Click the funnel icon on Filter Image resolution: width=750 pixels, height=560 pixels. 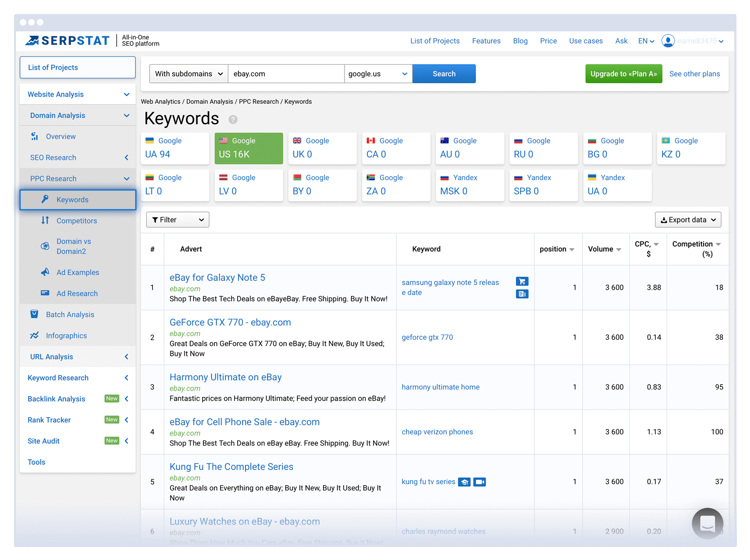(155, 220)
